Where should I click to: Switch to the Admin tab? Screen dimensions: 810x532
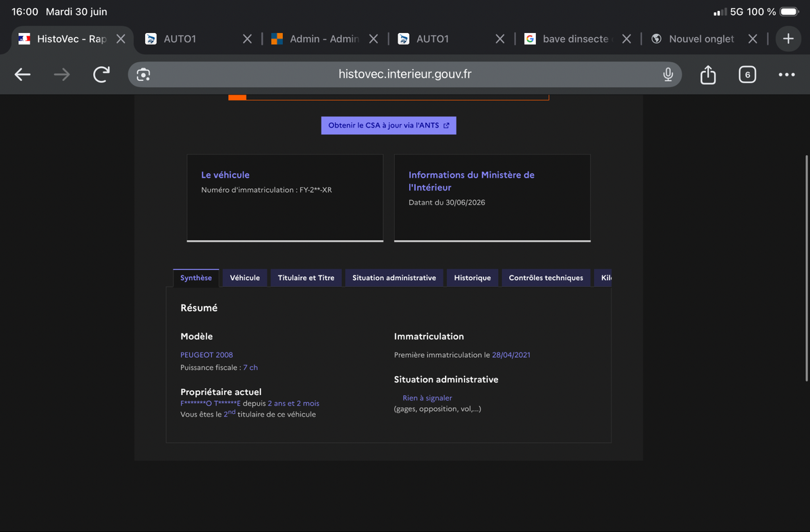click(x=315, y=39)
